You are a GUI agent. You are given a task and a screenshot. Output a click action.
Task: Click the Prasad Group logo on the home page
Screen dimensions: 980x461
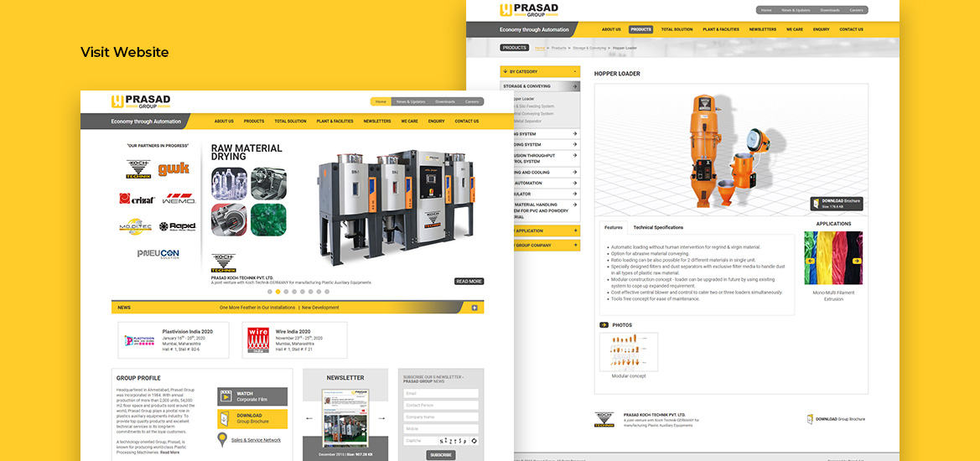[141, 101]
